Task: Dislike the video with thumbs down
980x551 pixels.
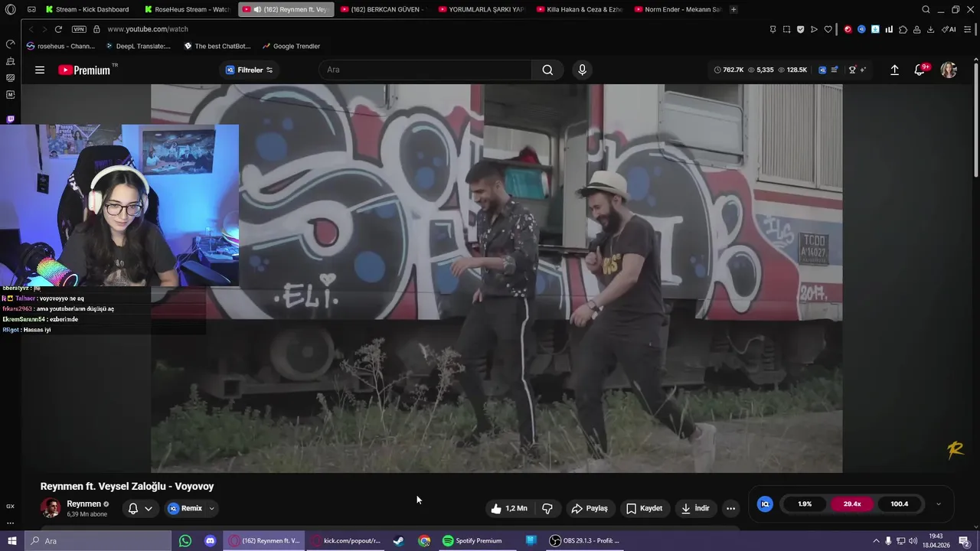Action: 547,508
